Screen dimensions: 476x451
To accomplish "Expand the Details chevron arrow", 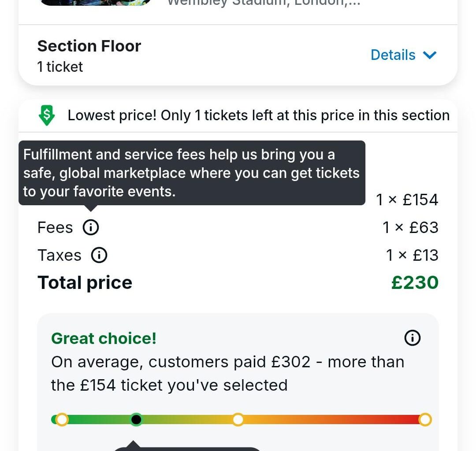I will (x=430, y=55).
